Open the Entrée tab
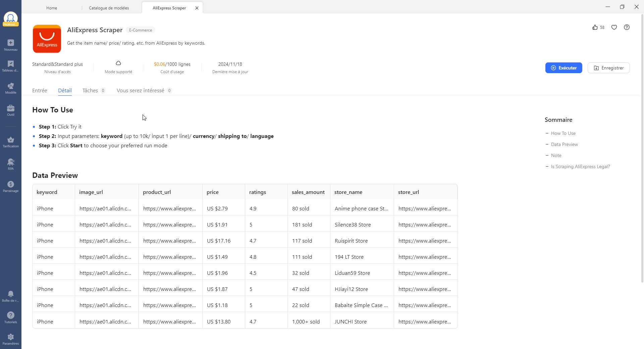The width and height of the screenshot is (644, 349). click(40, 91)
